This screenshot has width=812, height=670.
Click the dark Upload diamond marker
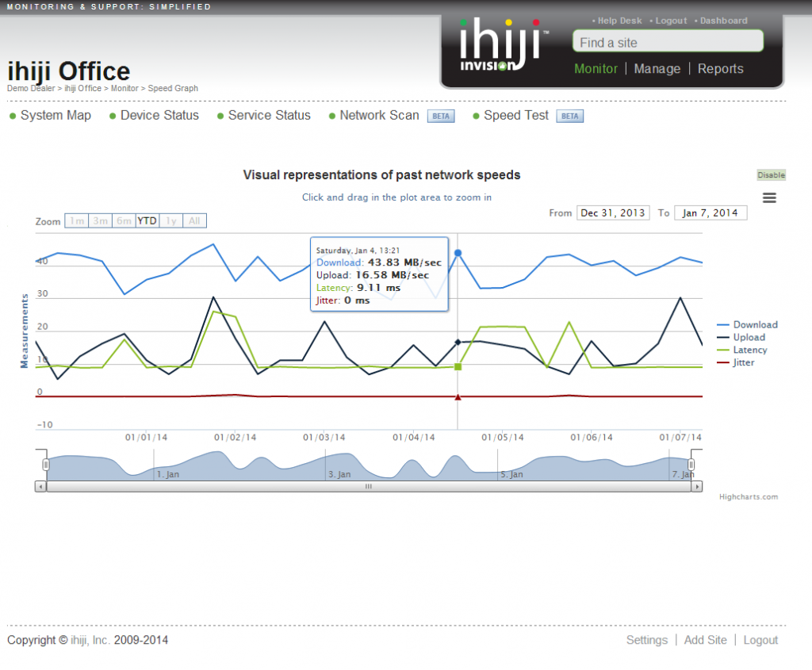tap(458, 343)
